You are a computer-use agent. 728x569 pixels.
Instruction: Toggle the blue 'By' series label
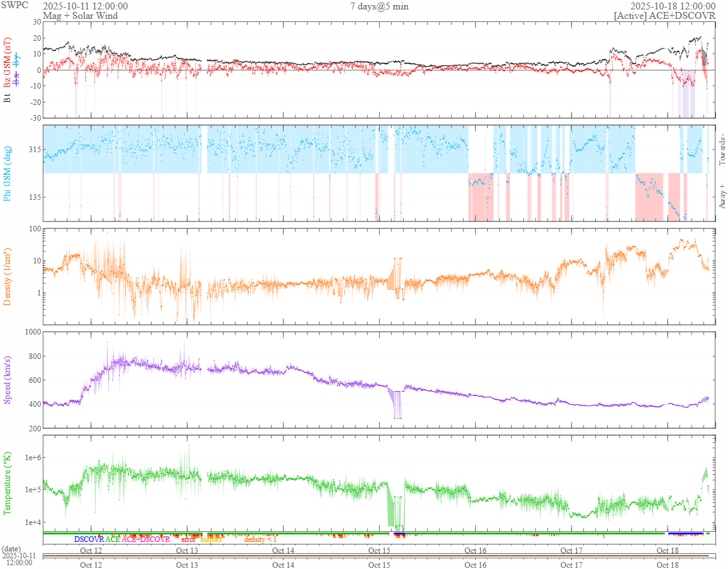17,60
